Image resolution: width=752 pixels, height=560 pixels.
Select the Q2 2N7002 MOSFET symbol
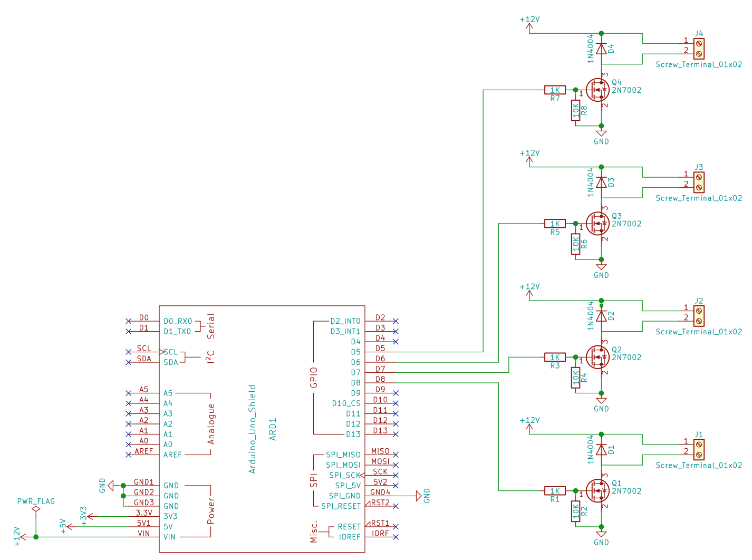tap(598, 358)
